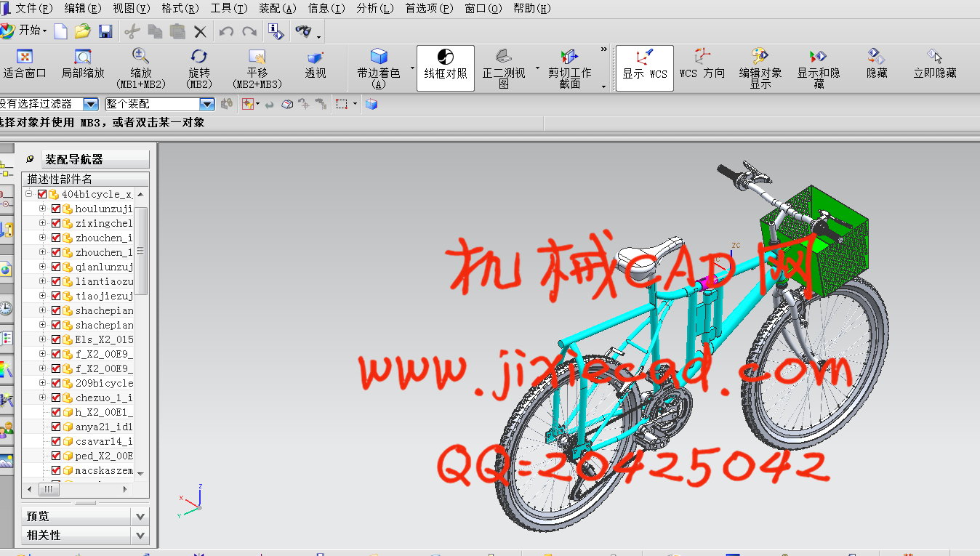Image resolution: width=980 pixels, height=556 pixels.
Task: Create a new file with the blank page icon
Action: pos(61,31)
